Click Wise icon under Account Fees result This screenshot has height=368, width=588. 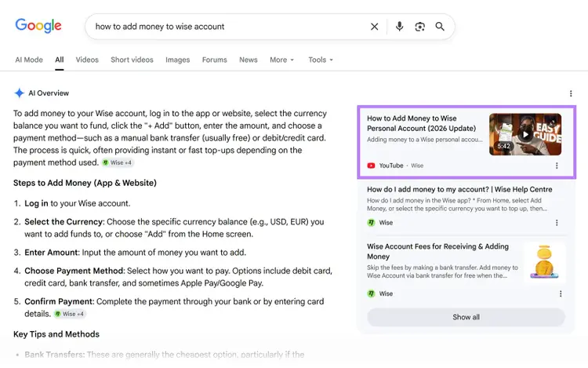click(371, 293)
